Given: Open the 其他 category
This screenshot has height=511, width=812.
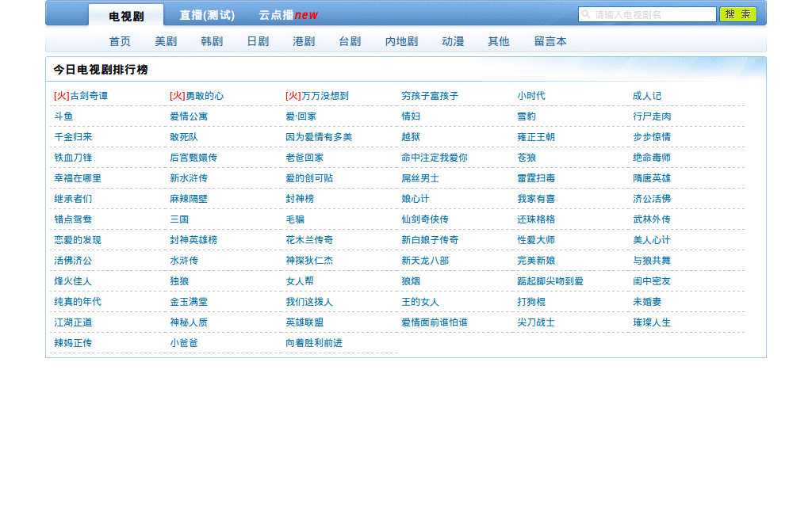Looking at the screenshot, I should (x=499, y=41).
